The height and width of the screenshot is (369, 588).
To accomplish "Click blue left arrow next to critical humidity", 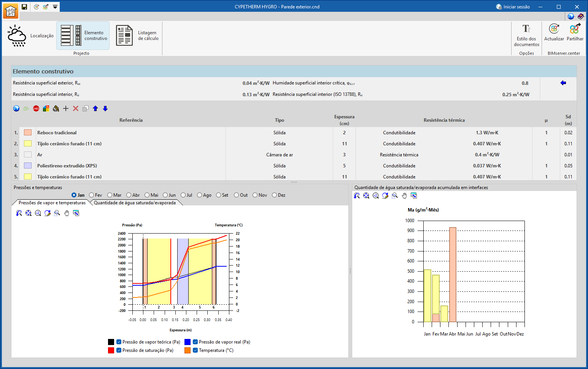I will [x=563, y=83].
